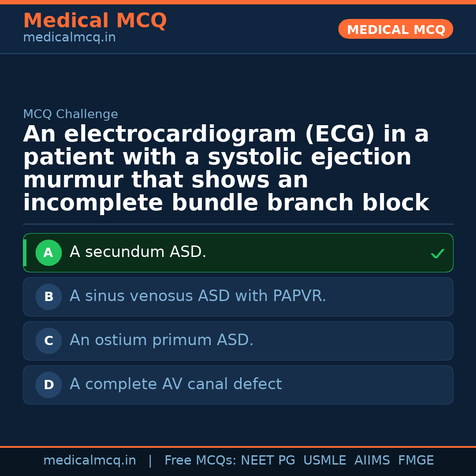Viewport: 476px width, 476px height.
Task: Click the Medical MCQ header title
Action: pos(95,21)
